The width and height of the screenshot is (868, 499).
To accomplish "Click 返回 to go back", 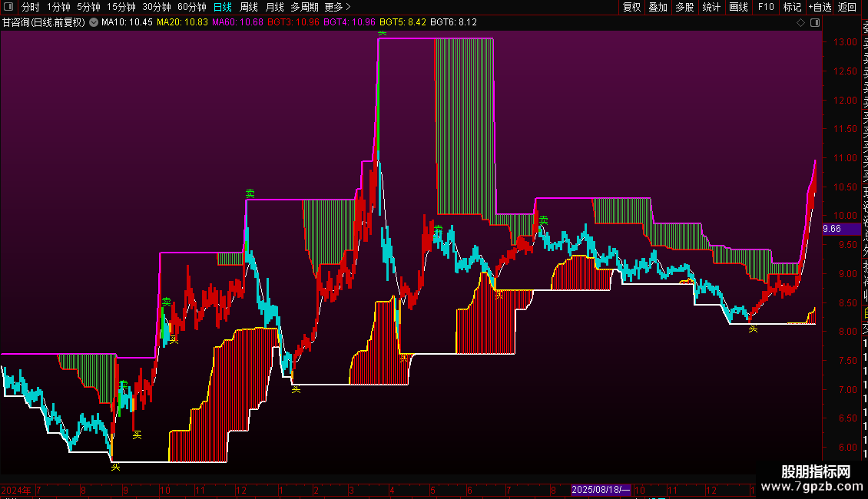I will (x=847, y=7).
